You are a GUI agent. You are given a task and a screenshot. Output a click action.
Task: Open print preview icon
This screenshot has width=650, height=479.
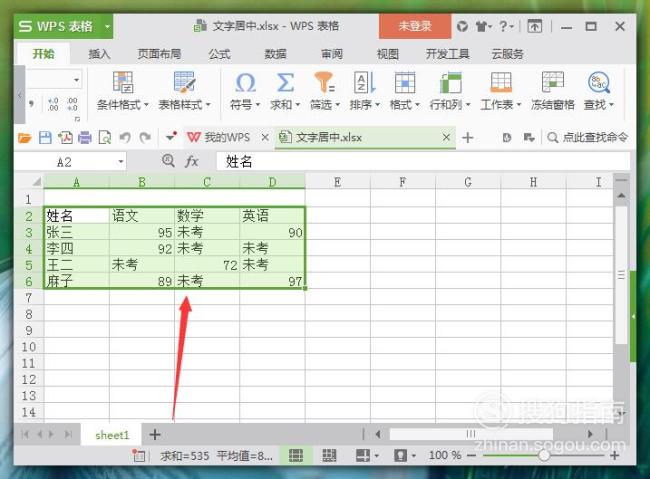105,137
